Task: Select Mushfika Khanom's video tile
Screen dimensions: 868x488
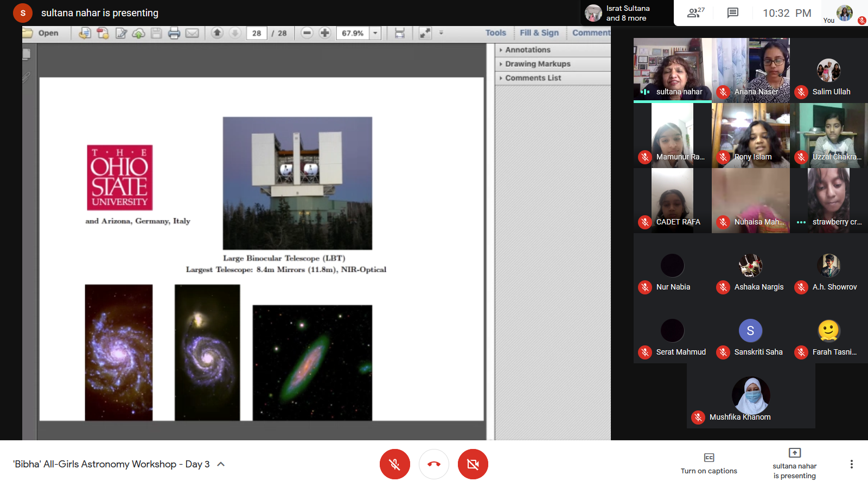Action: (751, 396)
